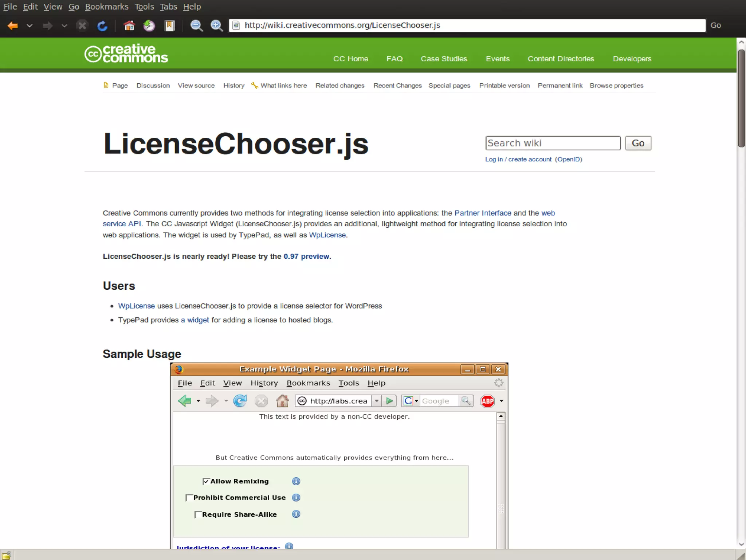
Task: Expand the Forward history dropdown arrow
Action: (x=64, y=26)
